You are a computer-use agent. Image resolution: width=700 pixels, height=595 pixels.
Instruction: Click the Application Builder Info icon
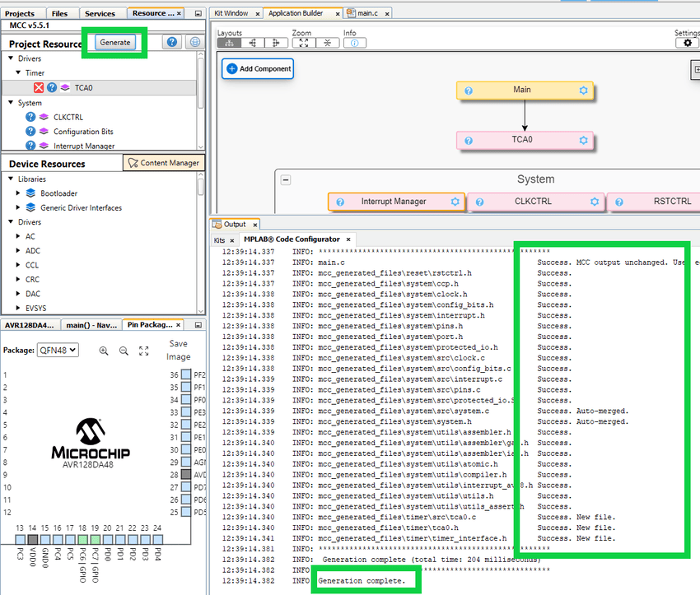point(354,43)
